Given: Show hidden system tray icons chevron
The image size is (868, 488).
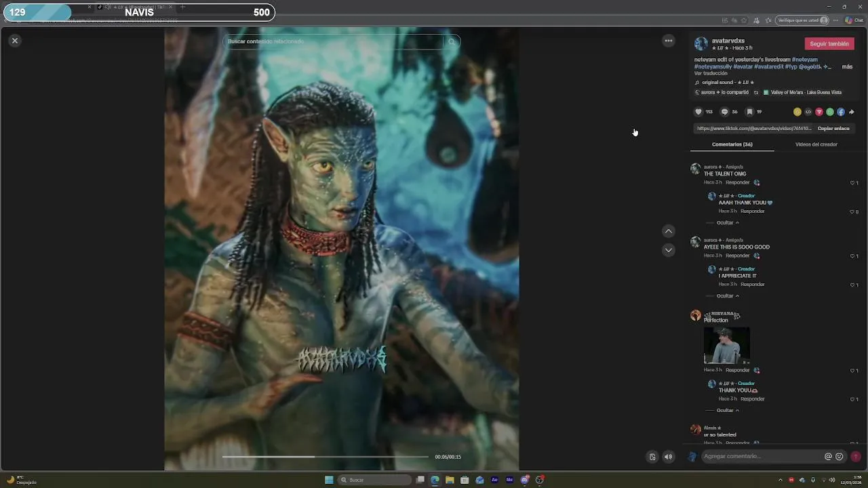Looking at the screenshot, I should point(780,480).
